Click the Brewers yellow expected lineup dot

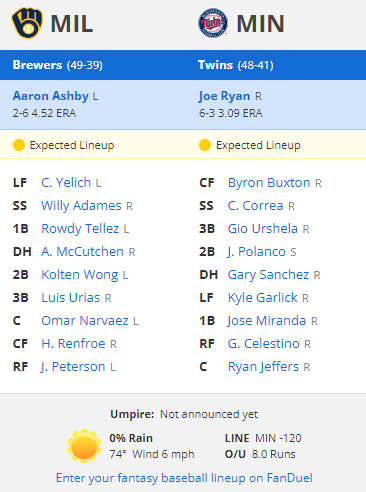tap(19, 145)
